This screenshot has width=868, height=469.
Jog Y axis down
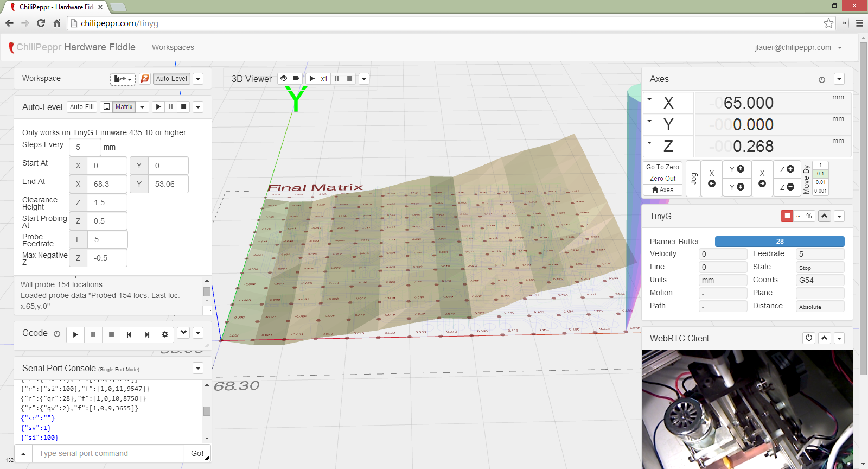(737, 187)
